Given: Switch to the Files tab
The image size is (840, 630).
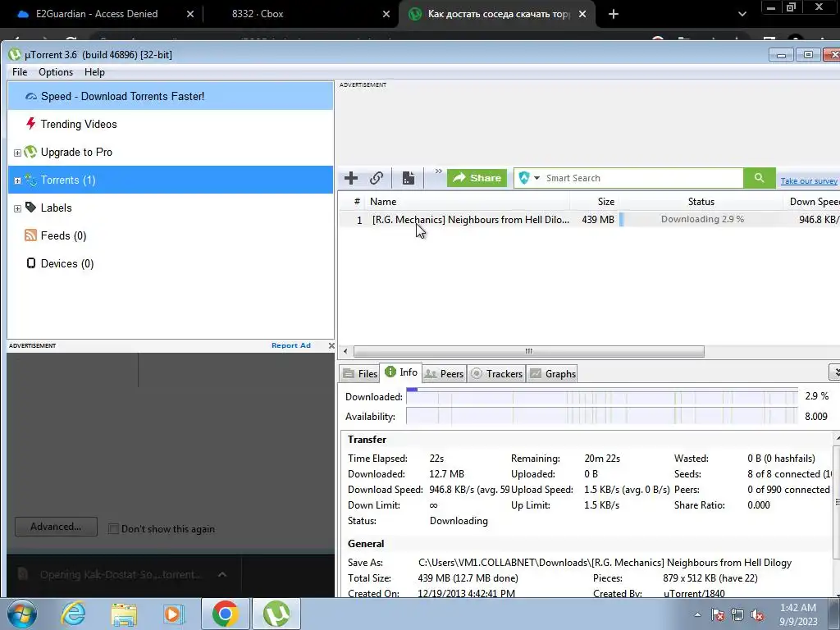Looking at the screenshot, I should pos(360,374).
